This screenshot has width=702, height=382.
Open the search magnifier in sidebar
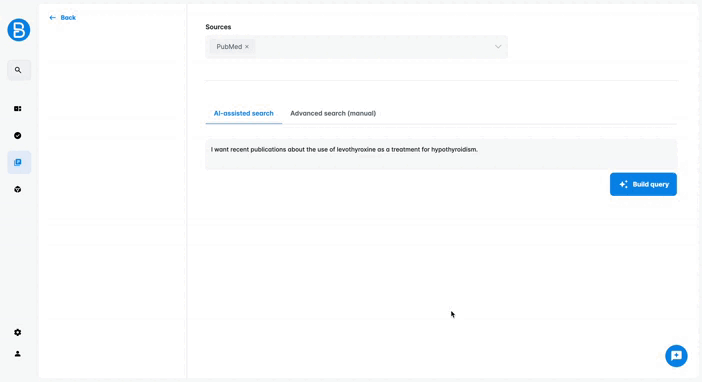[x=18, y=70]
